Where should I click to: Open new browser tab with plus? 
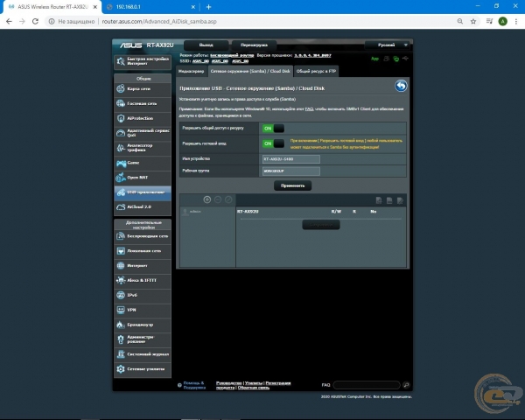pyautogui.click(x=208, y=7)
